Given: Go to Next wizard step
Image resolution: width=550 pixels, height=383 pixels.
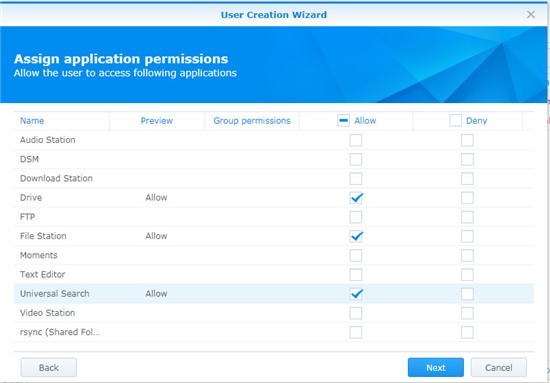Looking at the screenshot, I should tap(436, 368).
